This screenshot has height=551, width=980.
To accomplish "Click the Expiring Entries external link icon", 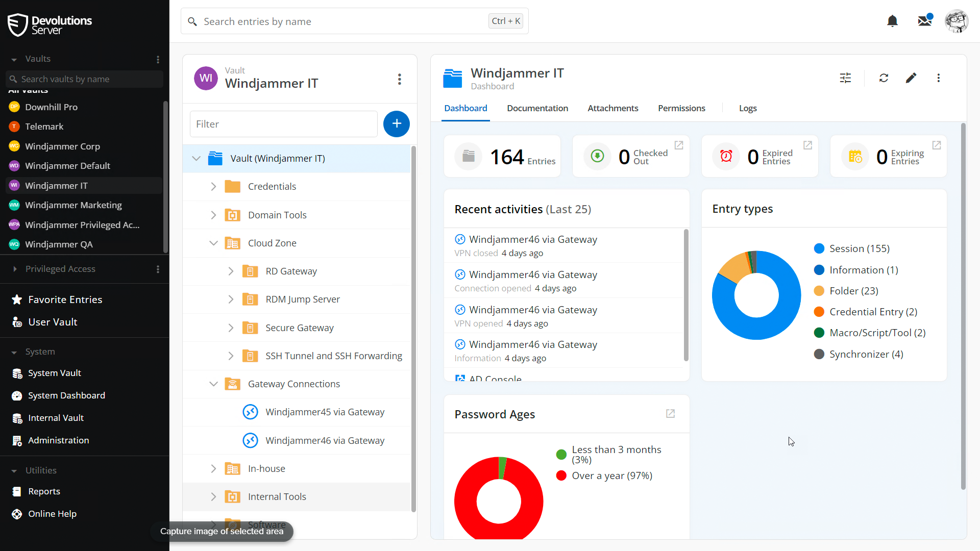I will (x=937, y=145).
